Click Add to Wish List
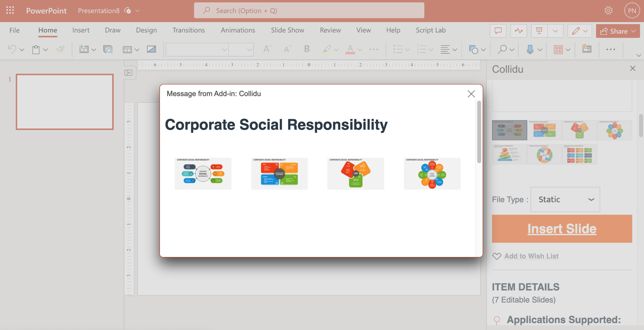The width and height of the screenshot is (644, 330). coord(531,256)
